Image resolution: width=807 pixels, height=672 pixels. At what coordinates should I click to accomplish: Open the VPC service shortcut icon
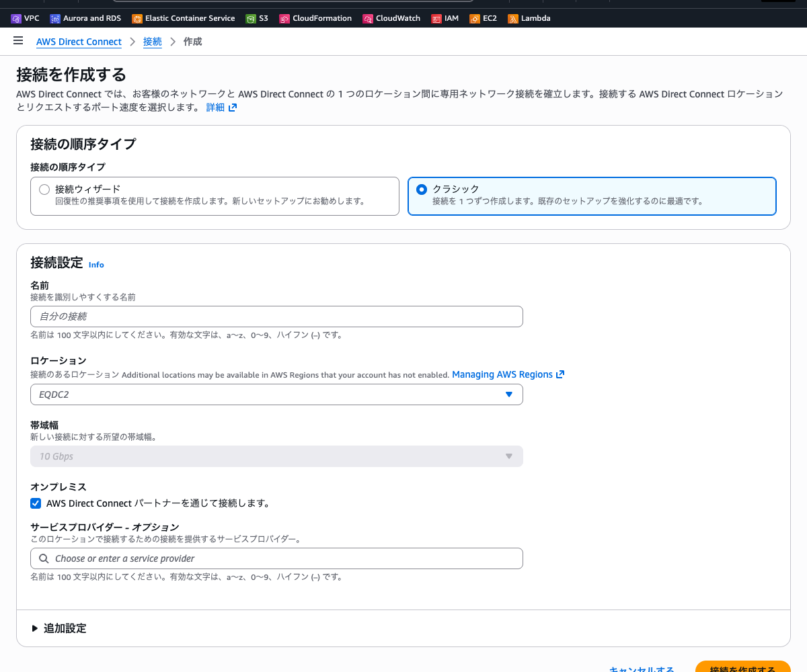point(16,19)
